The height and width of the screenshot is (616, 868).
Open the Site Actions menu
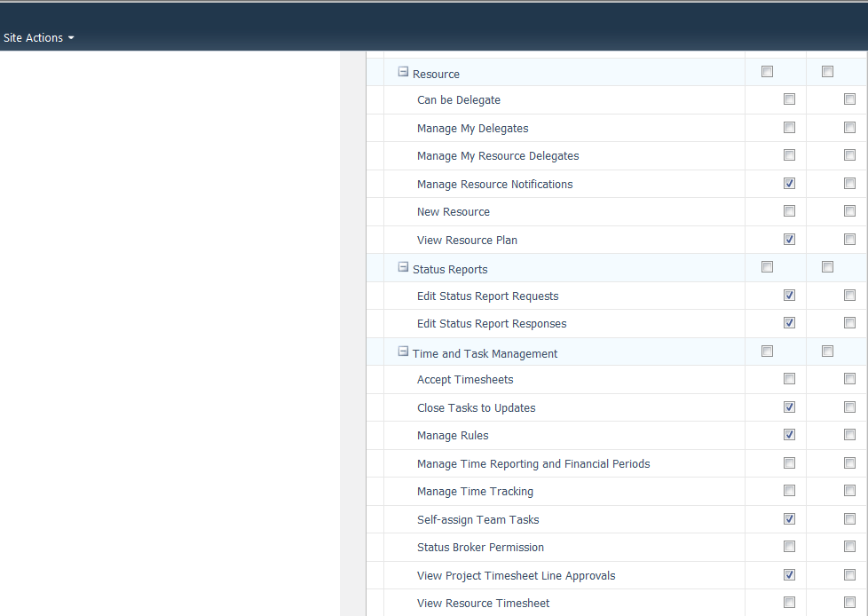click(34, 38)
